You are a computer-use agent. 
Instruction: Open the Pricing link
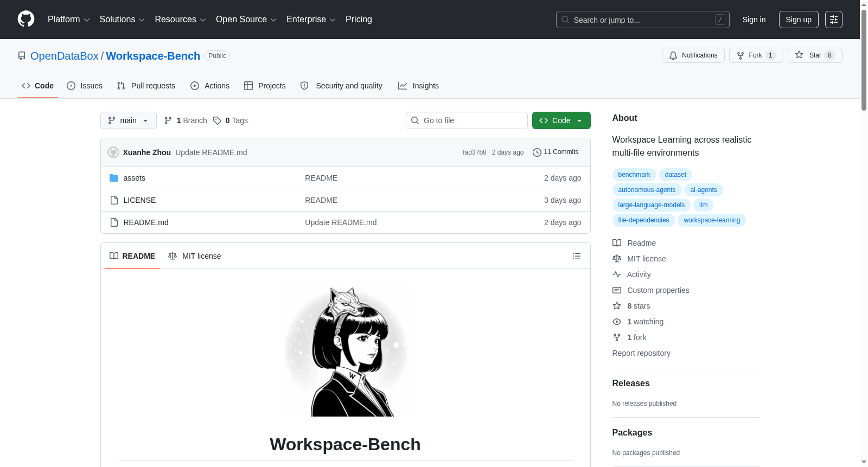[359, 20]
